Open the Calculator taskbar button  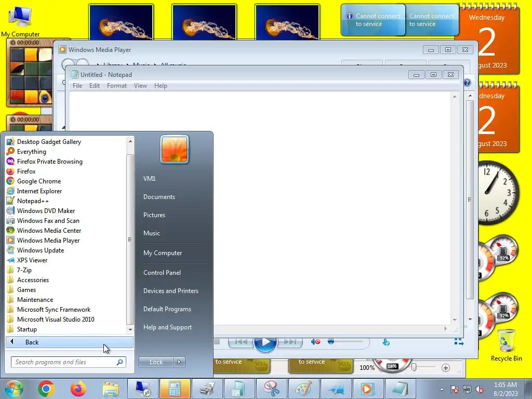(x=175, y=389)
